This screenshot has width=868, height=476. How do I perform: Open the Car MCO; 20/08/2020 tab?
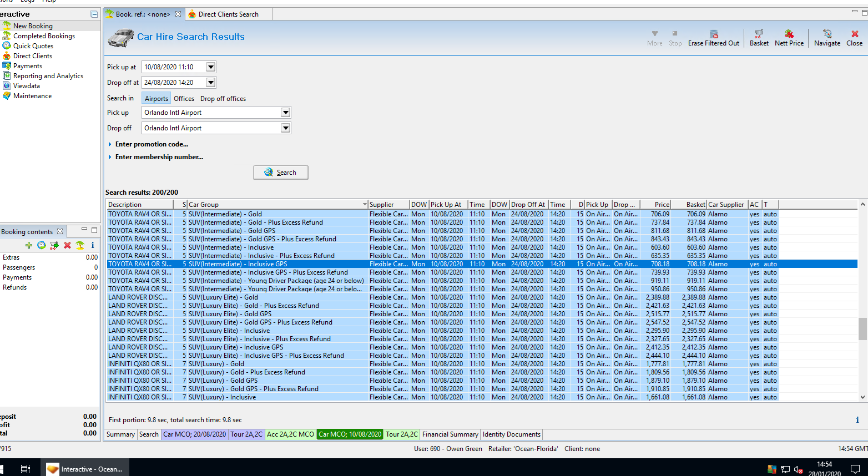[x=194, y=434]
